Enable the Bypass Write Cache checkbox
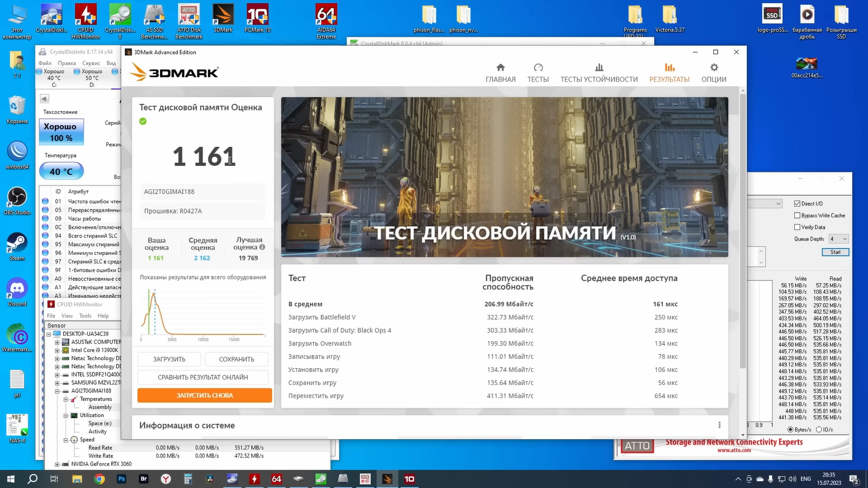 [797, 216]
